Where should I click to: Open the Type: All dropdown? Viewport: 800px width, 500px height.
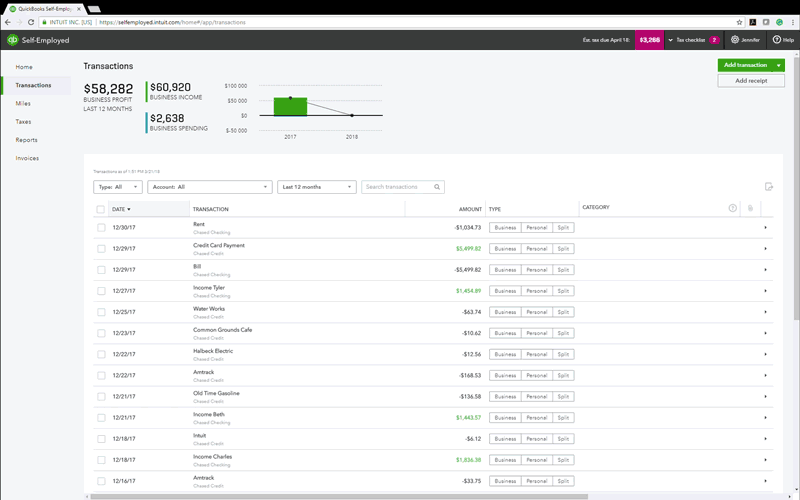(118, 187)
